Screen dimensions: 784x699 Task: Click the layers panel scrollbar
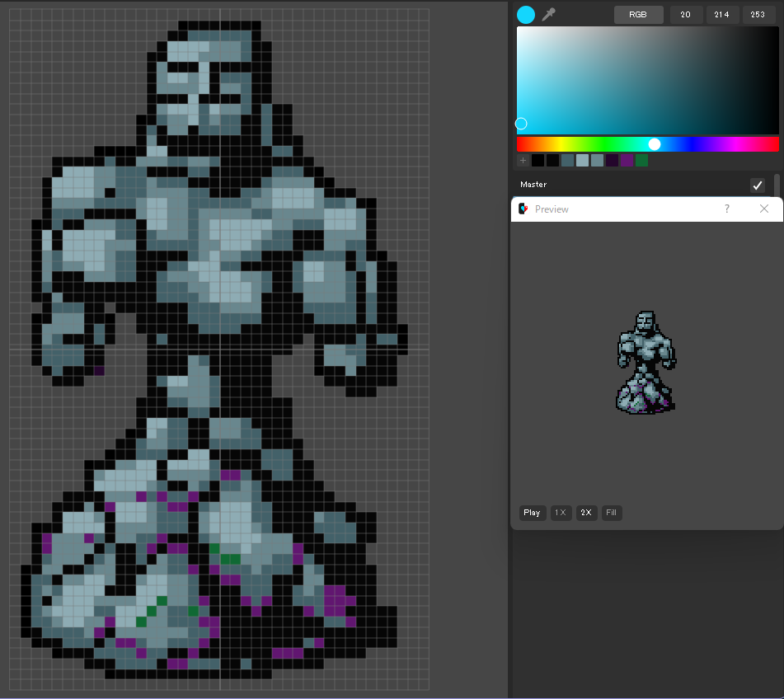(777, 185)
